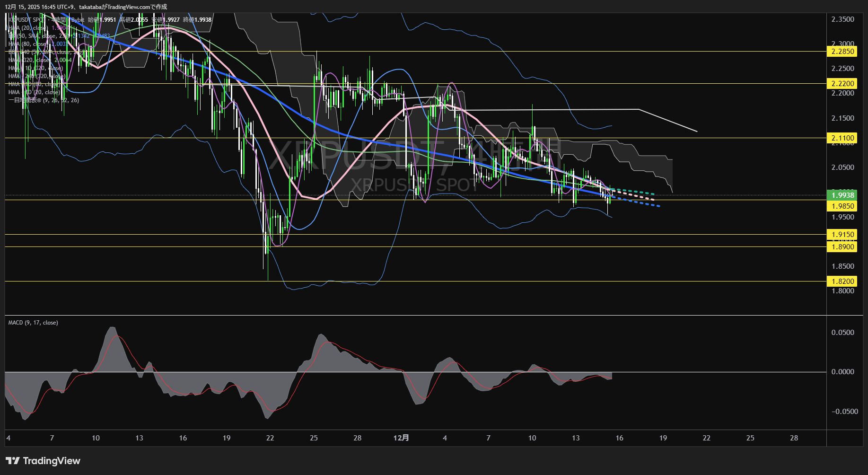This screenshot has width=868, height=475.
Task: Click the MACD 0.0000 axis value
Action: (x=842, y=372)
